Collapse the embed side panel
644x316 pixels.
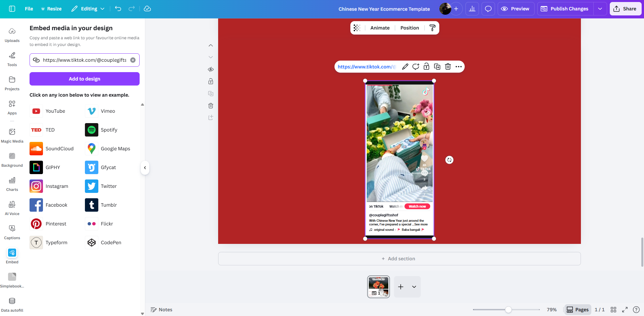[145, 167]
